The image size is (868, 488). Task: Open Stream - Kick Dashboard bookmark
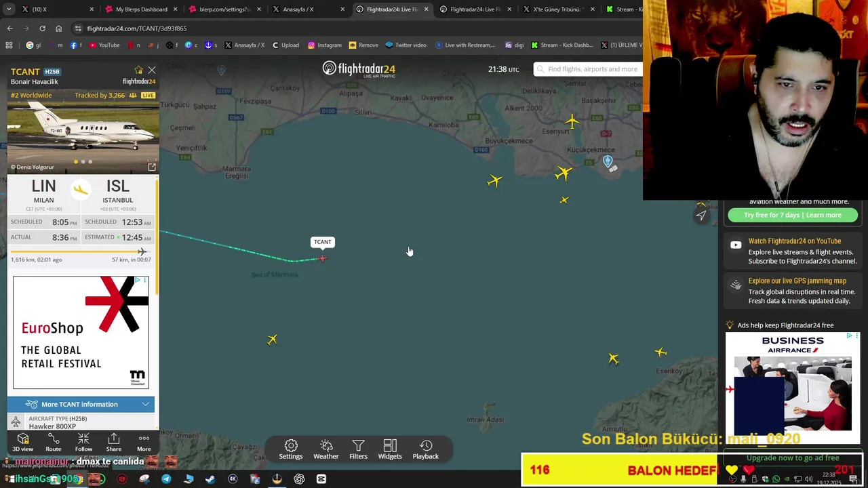[562, 45]
